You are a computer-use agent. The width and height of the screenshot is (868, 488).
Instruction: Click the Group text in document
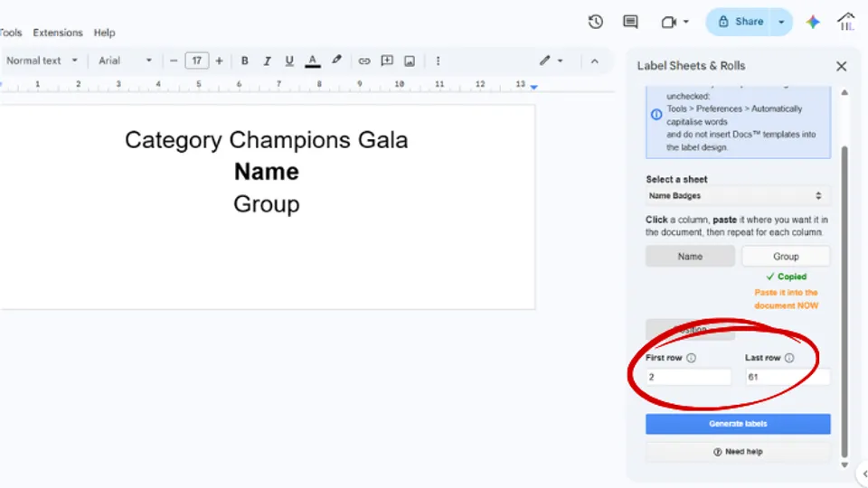(266, 204)
